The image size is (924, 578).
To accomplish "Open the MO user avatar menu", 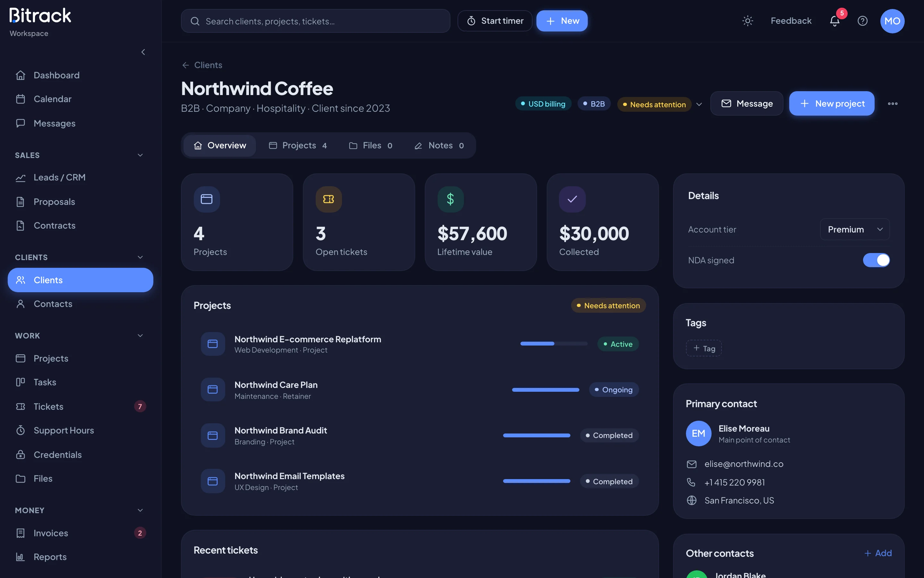I will point(892,21).
